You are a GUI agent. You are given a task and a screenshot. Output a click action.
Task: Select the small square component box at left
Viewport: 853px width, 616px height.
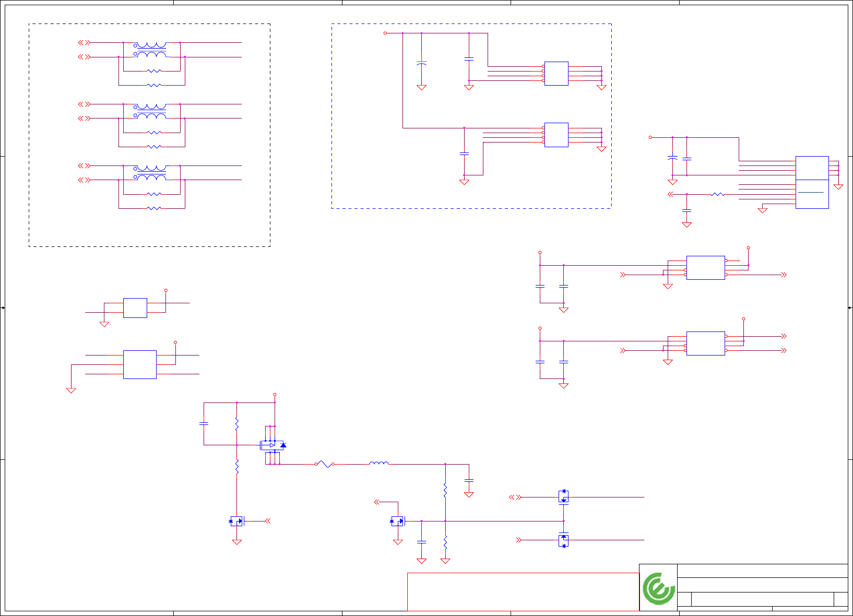click(x=135, y=308)
